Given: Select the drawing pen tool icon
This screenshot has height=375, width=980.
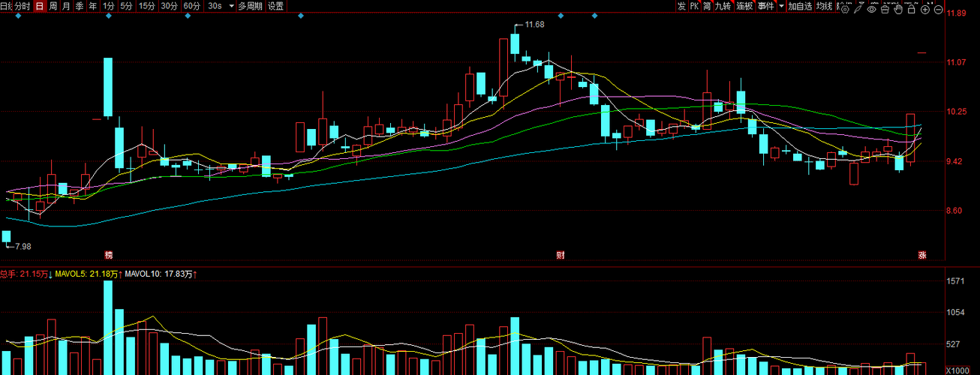Looking at the screenshot, I should pos(858,9).
